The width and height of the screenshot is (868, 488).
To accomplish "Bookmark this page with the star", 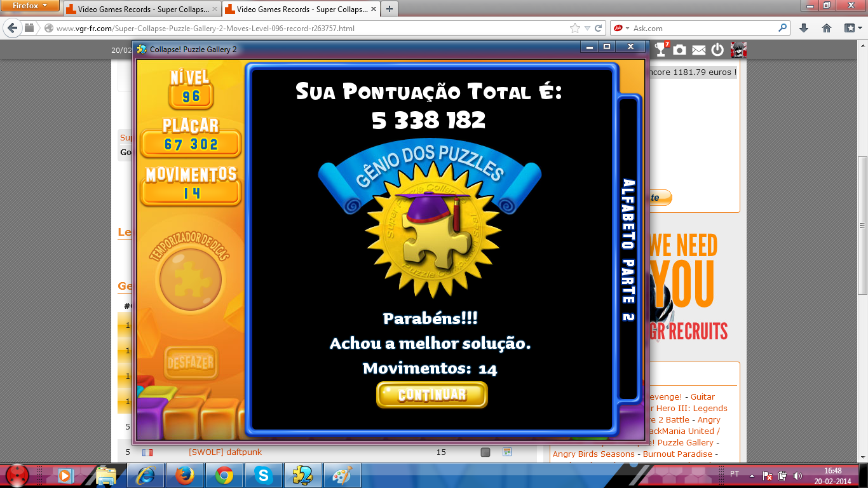I will [x=575, y=28].
